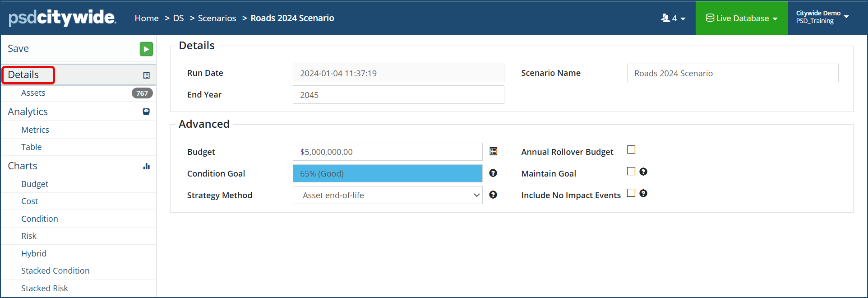This screenshot has height=298, width=868.
Task: Click help icon next to Strategy Method
Action: (x=493, y=195)
